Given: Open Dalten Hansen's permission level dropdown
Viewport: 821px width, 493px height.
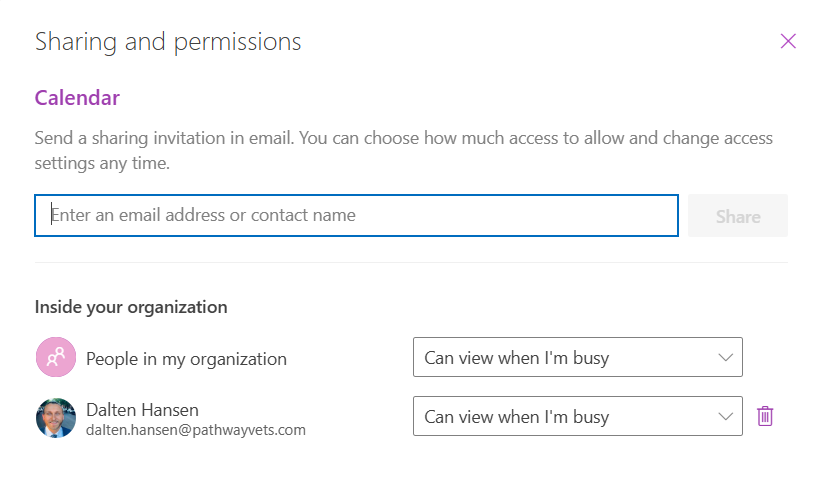Looking at the screenshot, I should click(x=577, y=416).
